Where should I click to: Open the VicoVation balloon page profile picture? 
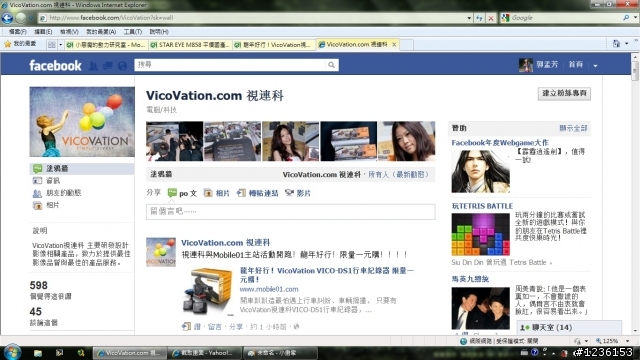coord(82,122)
